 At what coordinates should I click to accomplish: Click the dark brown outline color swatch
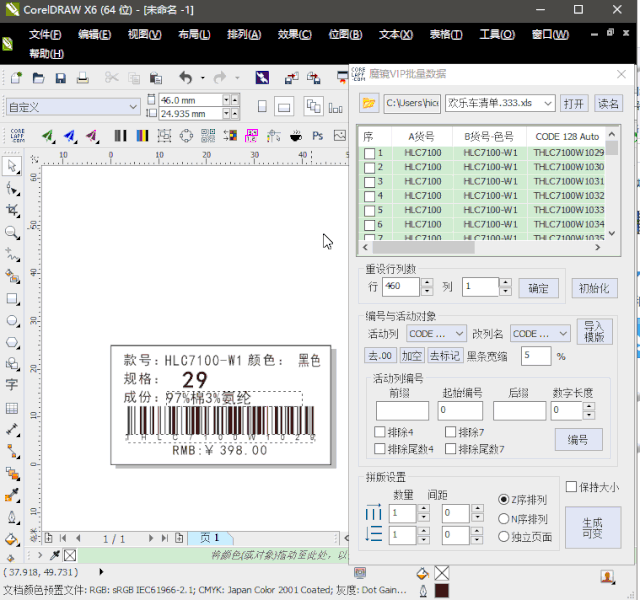[x=442, y=591]
